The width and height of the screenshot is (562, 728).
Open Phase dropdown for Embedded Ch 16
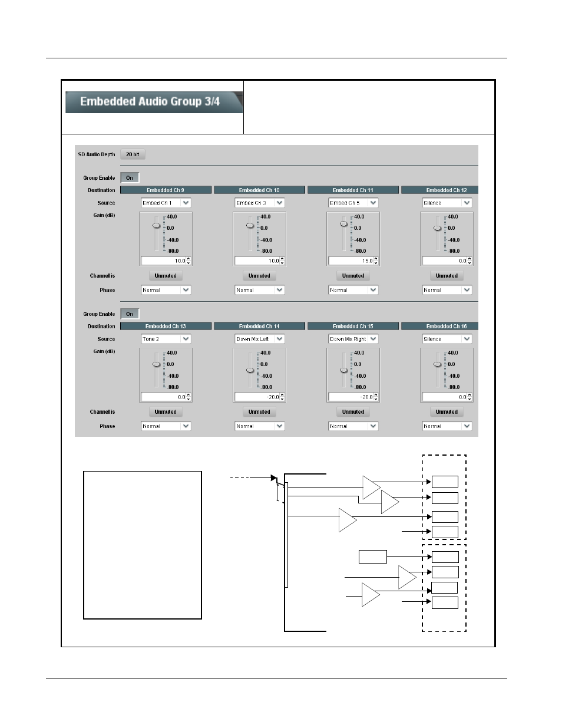click(447, 426)
